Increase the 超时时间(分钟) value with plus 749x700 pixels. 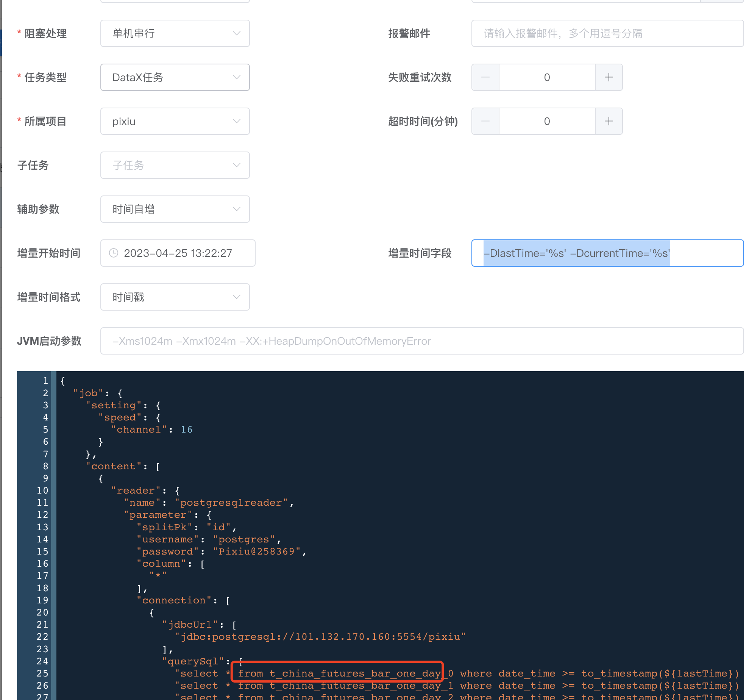(x=609, y=121)
